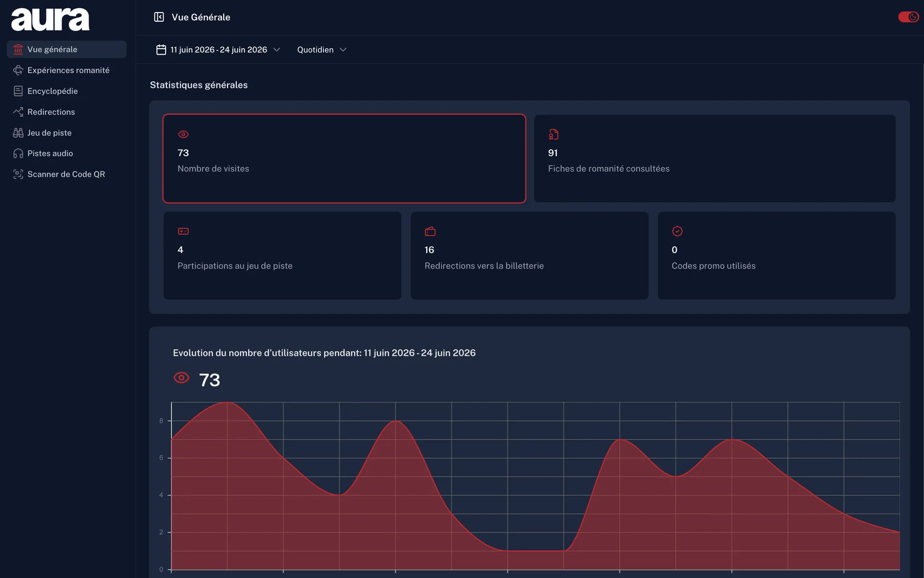This screenshot has height=578, width=924.
Task: Click the wallet icon on billetterie card
Action: pos(430,232)
